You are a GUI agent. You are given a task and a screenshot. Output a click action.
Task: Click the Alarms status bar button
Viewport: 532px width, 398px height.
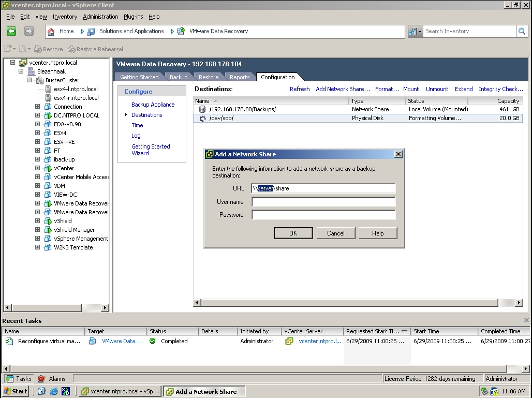click(x=52, y=379)
